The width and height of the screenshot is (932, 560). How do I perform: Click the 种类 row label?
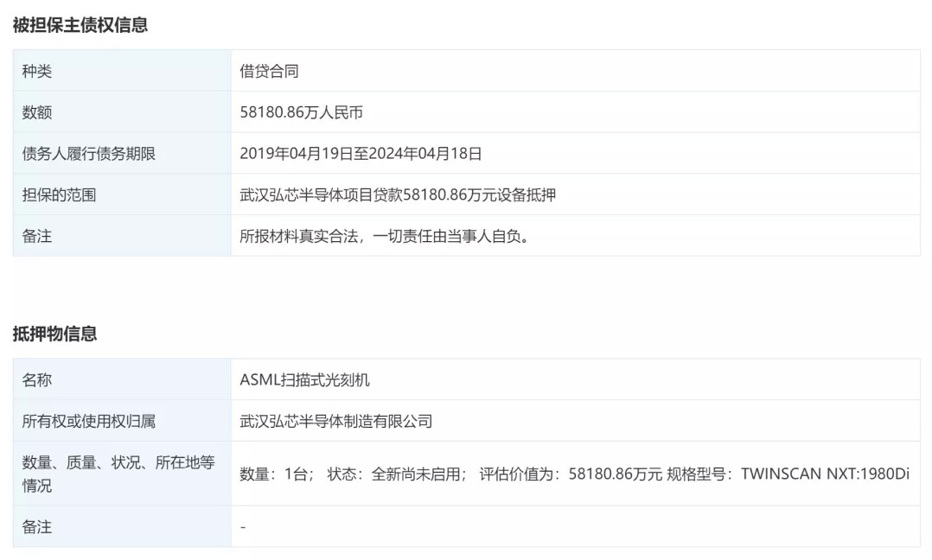[x=37, y=71]
